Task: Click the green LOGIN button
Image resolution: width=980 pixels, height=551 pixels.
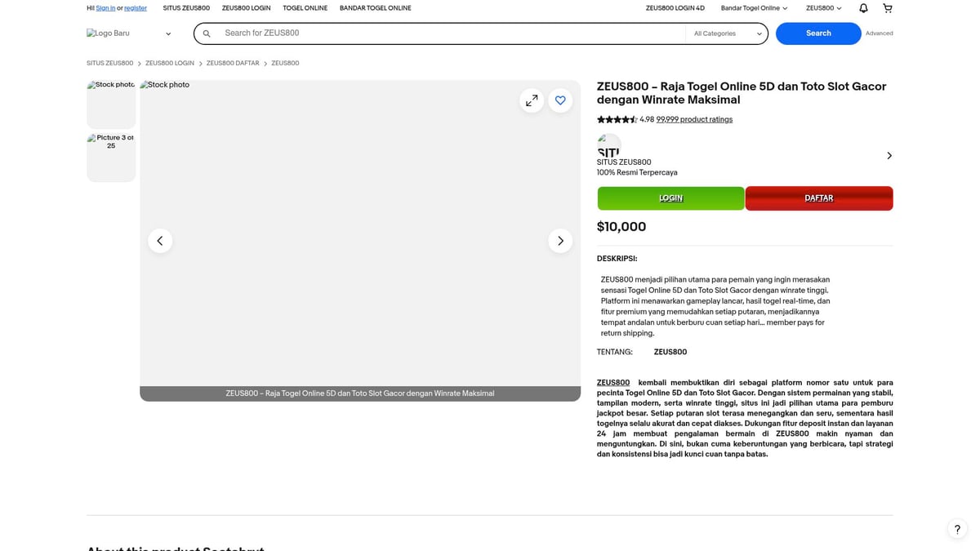Action: 670,198
